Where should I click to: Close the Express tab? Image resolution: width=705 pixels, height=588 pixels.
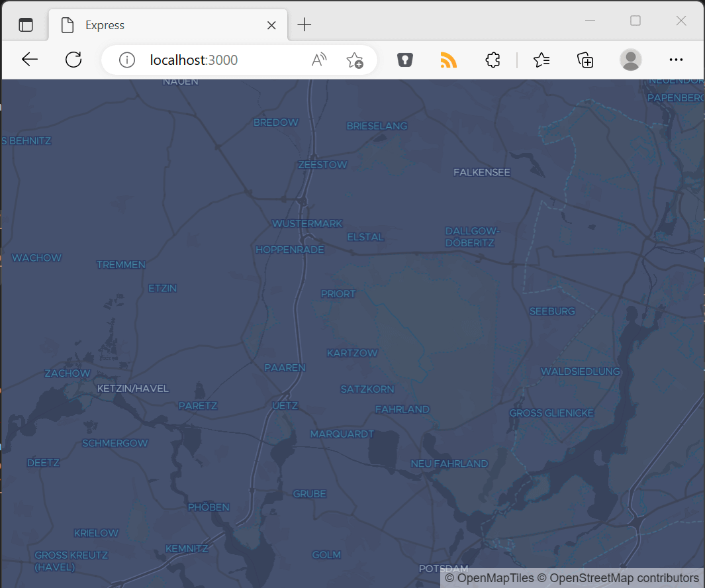tap(271, 25)
